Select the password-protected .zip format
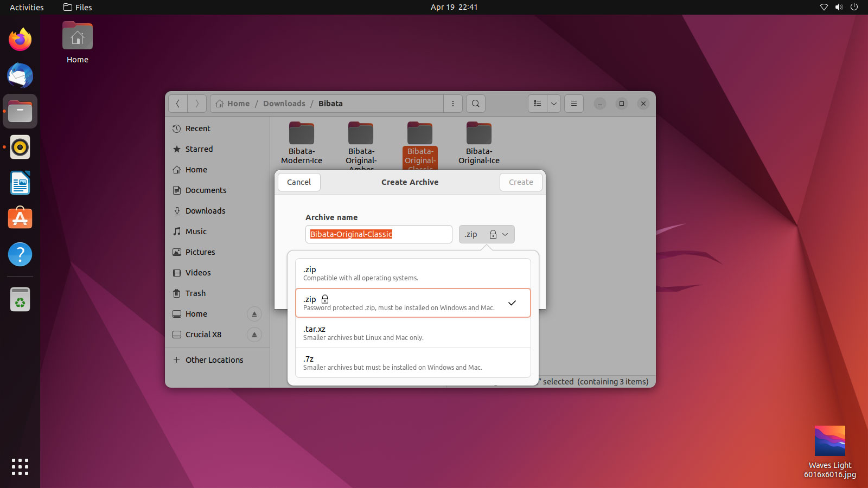The image size is (868, 488). pos(413,303)
